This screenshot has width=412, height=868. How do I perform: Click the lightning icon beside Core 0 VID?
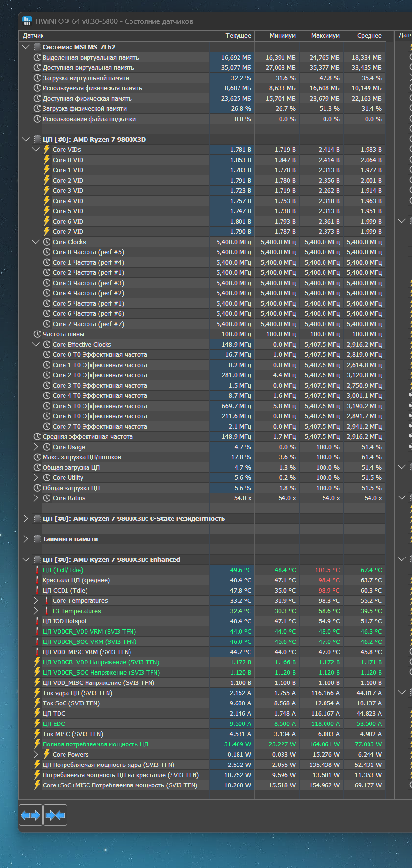(x=47, y=160)
